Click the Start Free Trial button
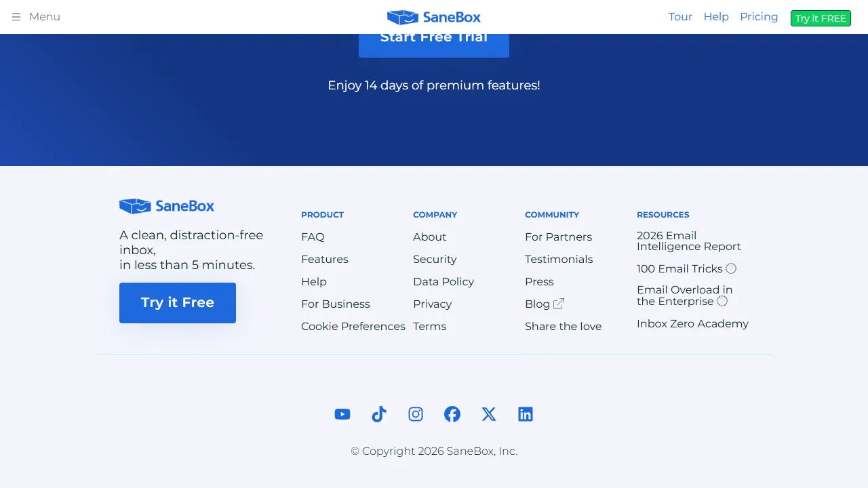The image size is (868, 488). pyautogui.click(x=434, y=45)
